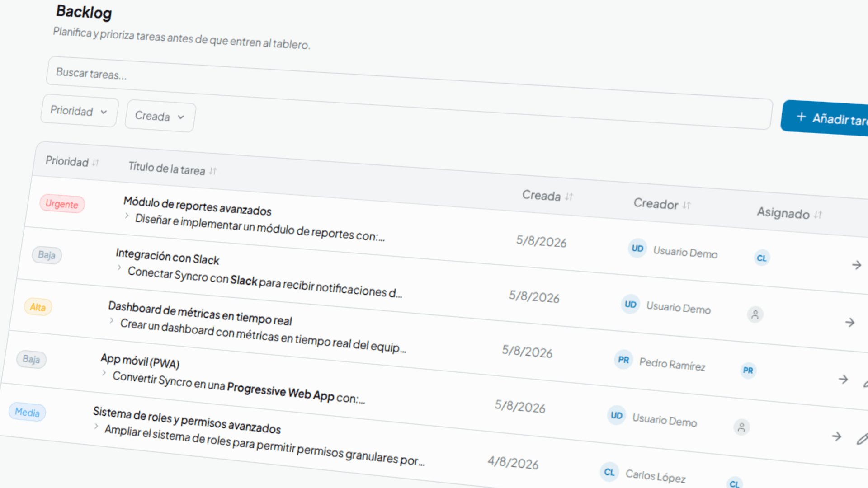Expand Sistema de roles y permisos description
Viewport: 868px width, 488px height.
[96, 426]
